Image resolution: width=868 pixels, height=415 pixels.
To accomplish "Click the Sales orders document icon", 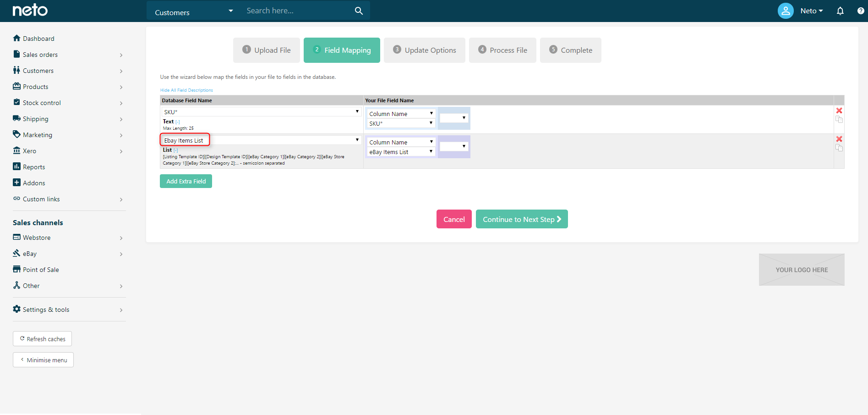I will click(x=17, y=54).
